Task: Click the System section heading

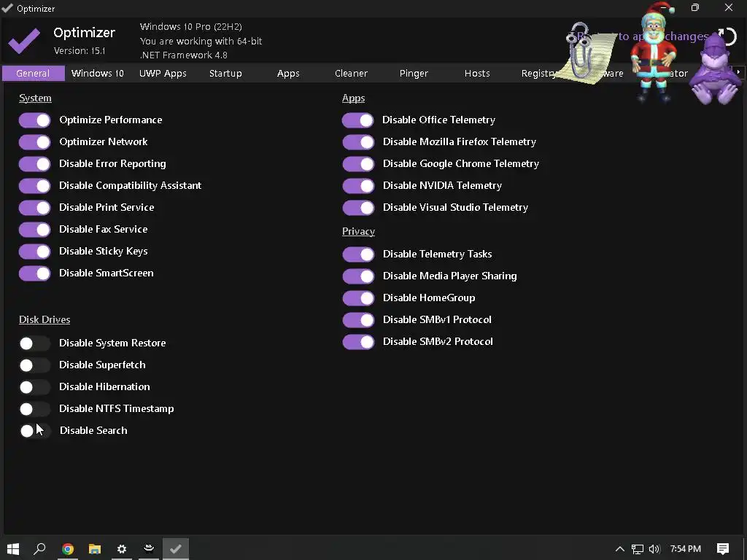Action: point(35,98)
